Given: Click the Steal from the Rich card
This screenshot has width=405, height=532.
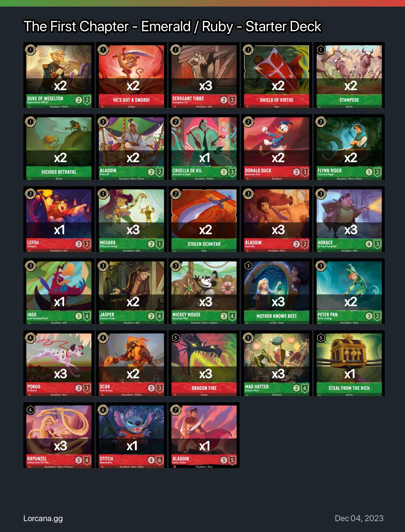Looking at the screenshot, I should click(349, 363).
